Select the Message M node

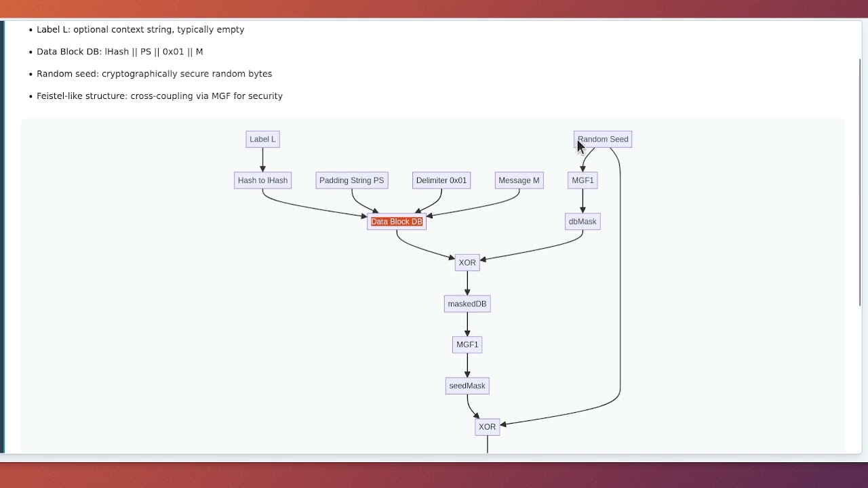(519, 180)
